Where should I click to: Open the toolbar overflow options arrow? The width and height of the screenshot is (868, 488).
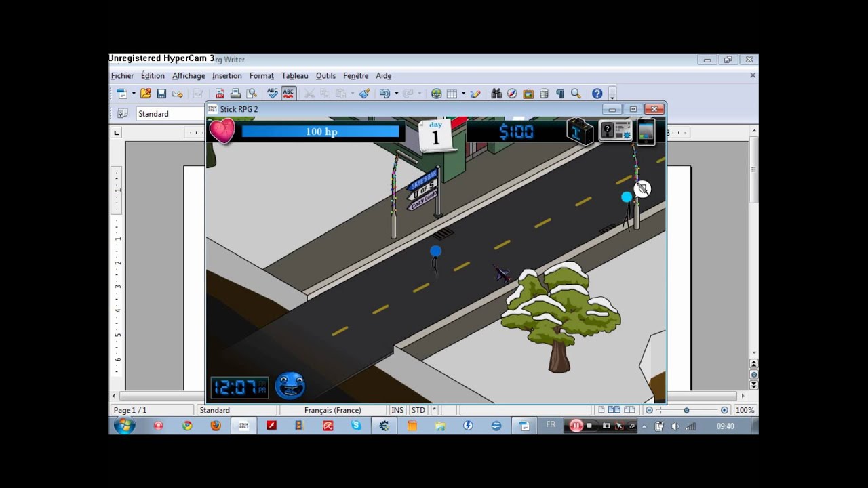(x=612, y=94)
